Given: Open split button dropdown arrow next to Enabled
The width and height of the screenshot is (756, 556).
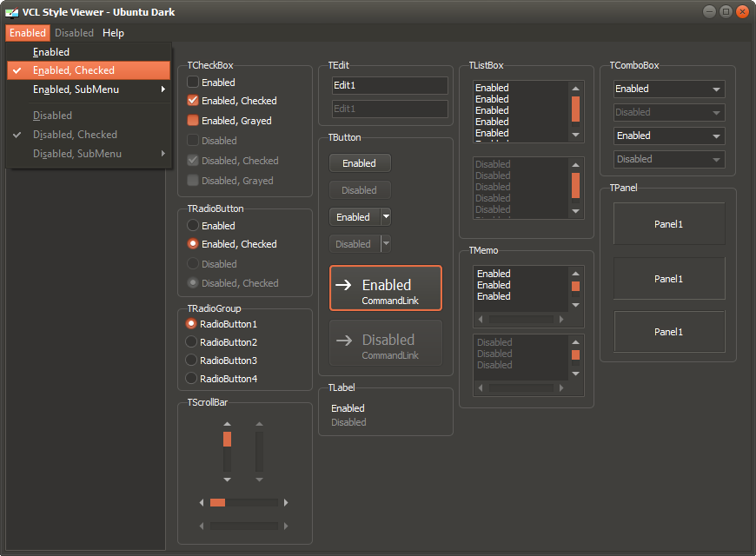Looking at the screenshot, I should tap(386, 217).
